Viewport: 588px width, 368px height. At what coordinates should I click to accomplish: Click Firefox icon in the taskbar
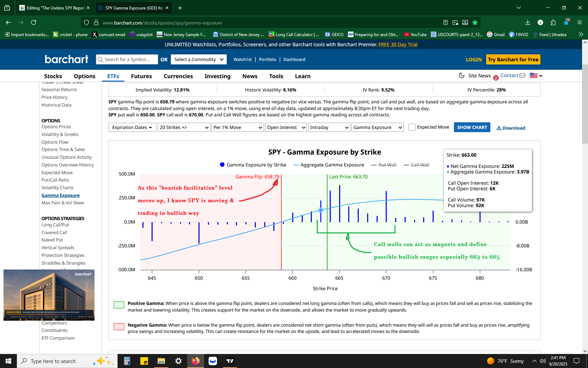click(195, 361)
